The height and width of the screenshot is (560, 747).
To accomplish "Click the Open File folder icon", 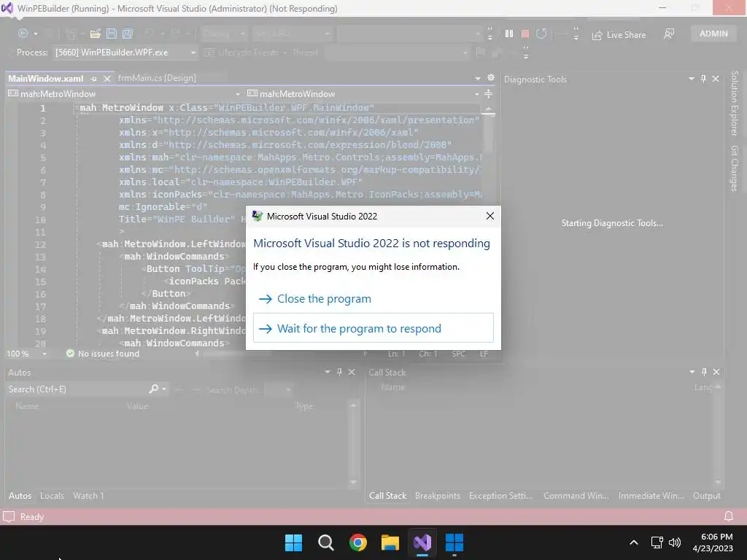I will (x=96, y=34).
